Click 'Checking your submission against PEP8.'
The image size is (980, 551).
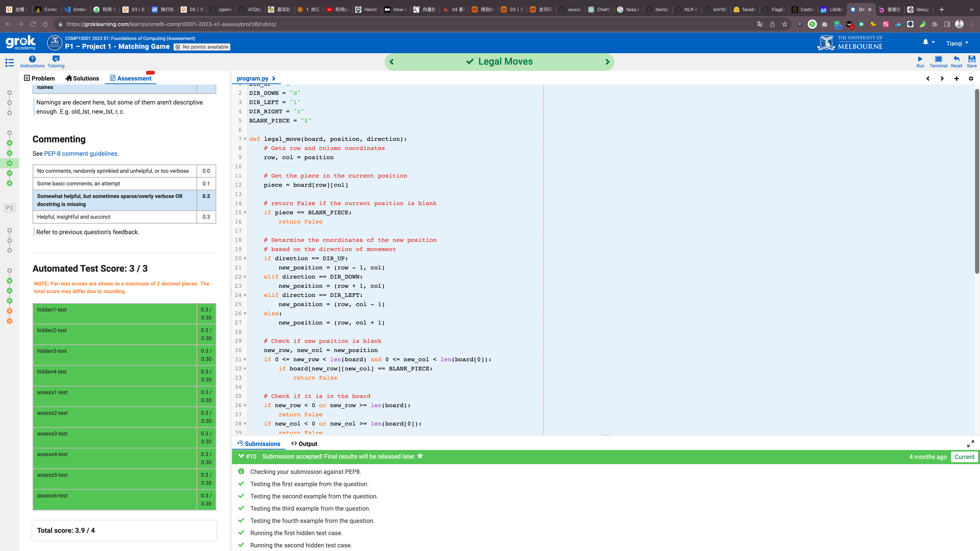click(305, 472)
